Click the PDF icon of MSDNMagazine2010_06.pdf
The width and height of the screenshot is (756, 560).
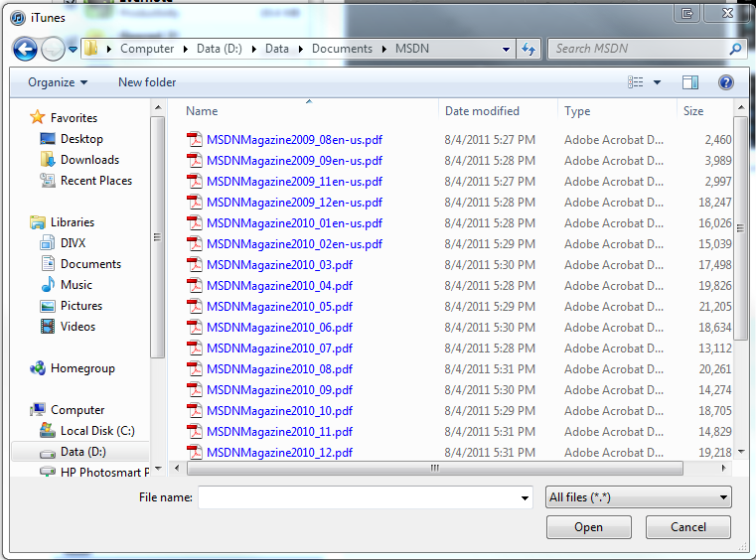(x=195, y=328)
